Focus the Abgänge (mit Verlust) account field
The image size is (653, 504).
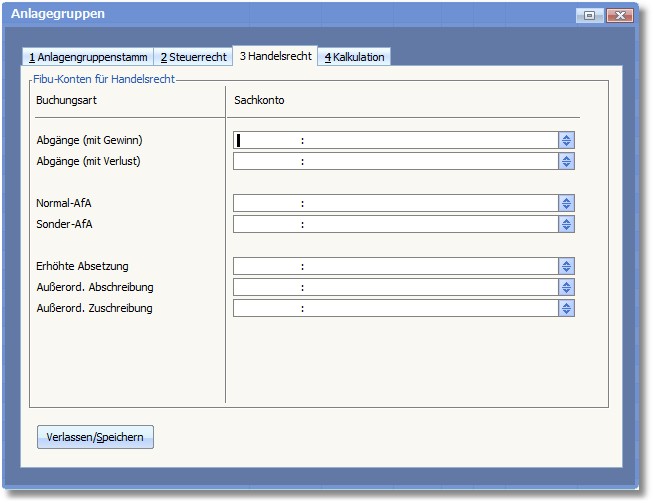[x=395, y=161]
